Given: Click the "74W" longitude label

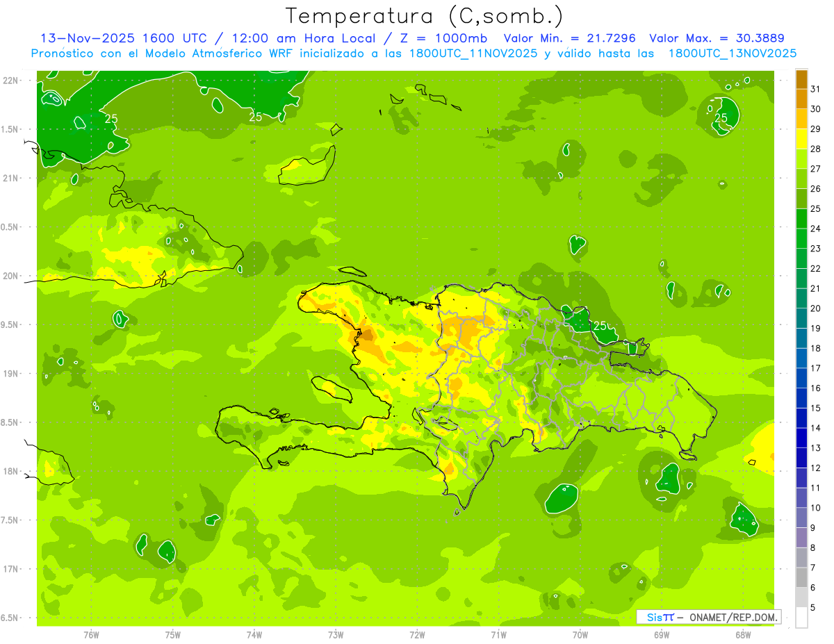Looking at the screenshot, I should click(x=254, y=634).
